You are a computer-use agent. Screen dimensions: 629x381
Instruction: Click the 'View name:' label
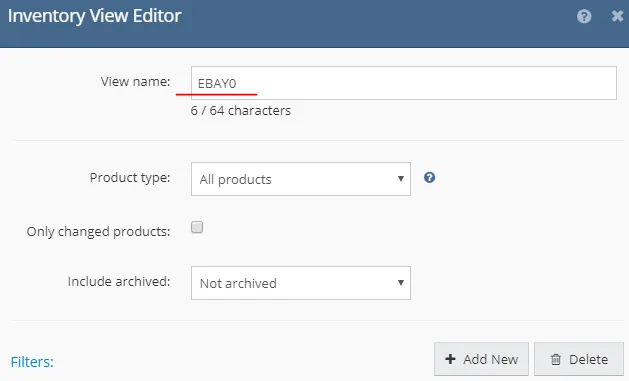[135, 82]
